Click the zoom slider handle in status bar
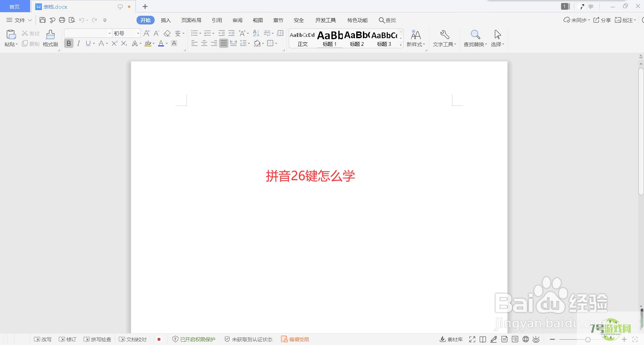Viewport: 644px width, 345px height. [588, 339]
